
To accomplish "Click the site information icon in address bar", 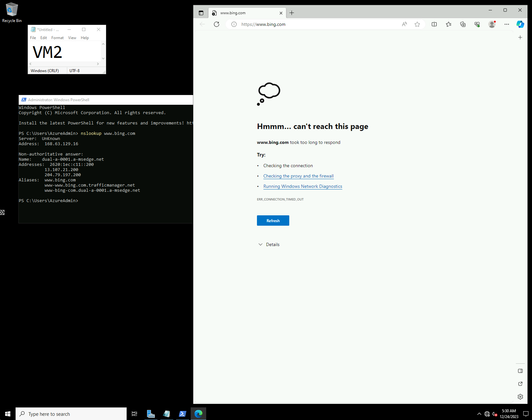I will 234,24.
